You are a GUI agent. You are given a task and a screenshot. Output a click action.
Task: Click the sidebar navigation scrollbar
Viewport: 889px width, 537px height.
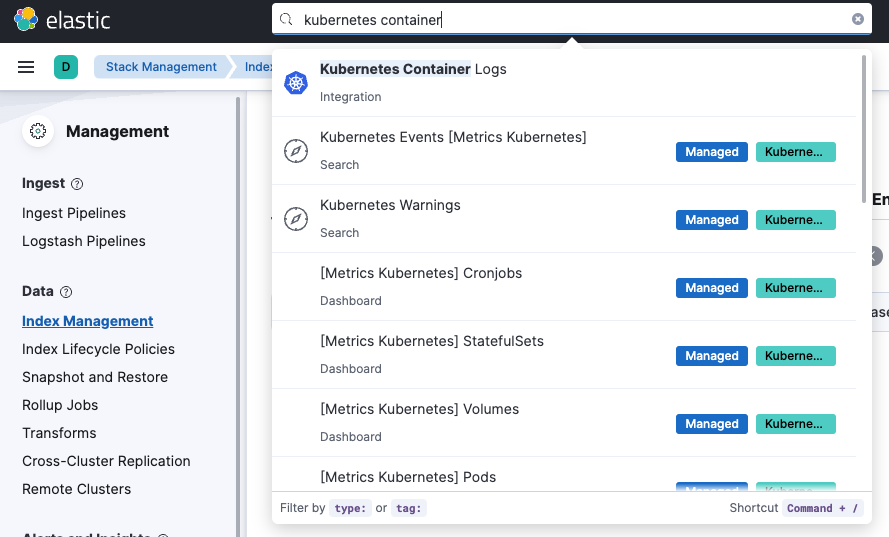(238, 316)
